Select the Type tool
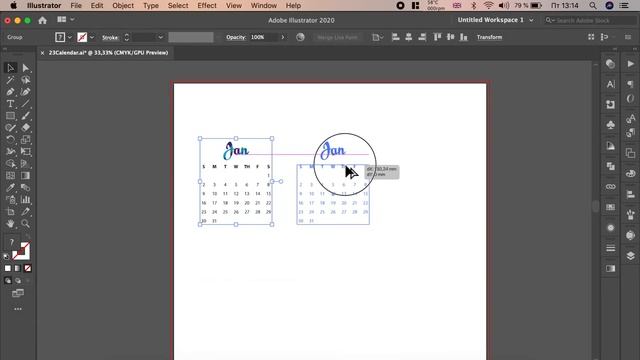The height and width of the screenshot is (360, 640). click(x=10, y=104)
